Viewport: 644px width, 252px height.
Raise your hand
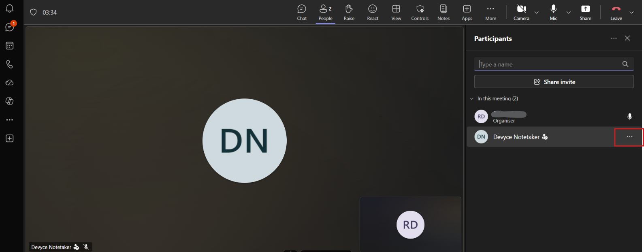click(349, 13)
